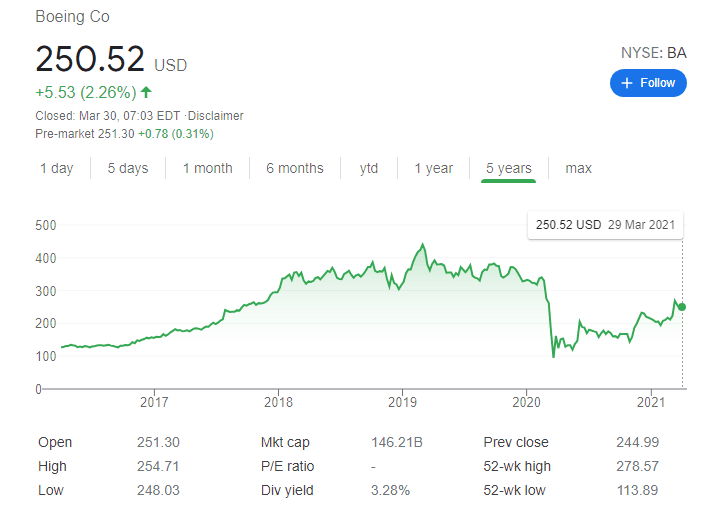Show the 6 months chart
The width and height of the screenshot is (723, 513).
point(295,168)
